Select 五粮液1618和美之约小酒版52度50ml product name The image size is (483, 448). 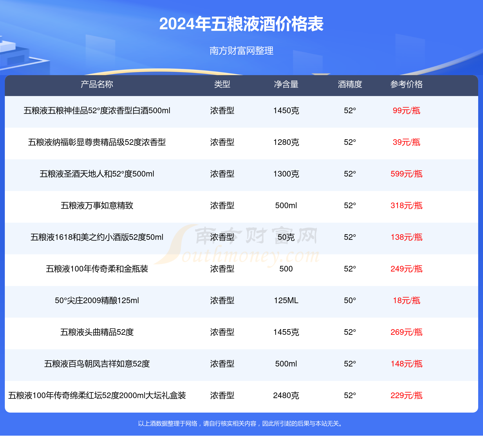click(97, 237)
